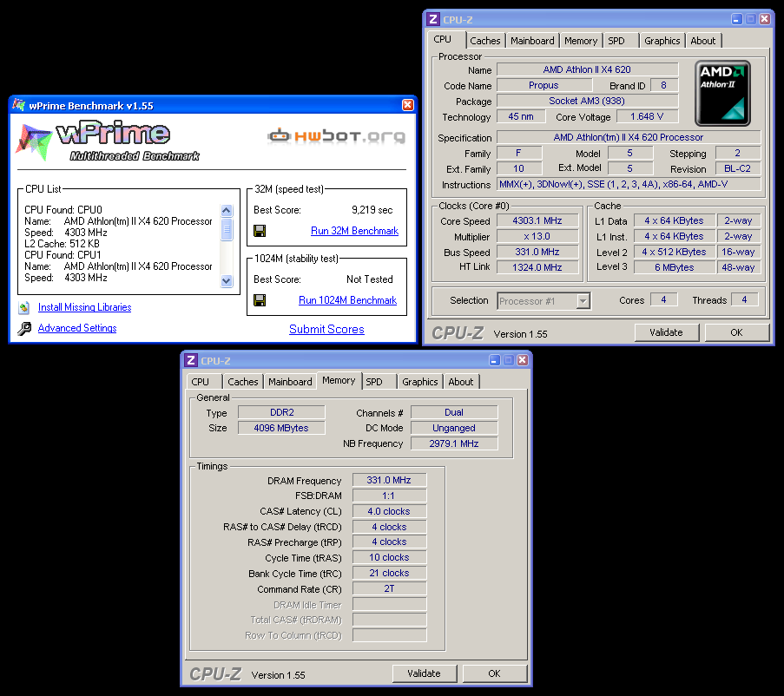The width and height of the screenshot is (784, 696).
Task: Open Install Missing Libraries link
Action: [x=84, y=307]
